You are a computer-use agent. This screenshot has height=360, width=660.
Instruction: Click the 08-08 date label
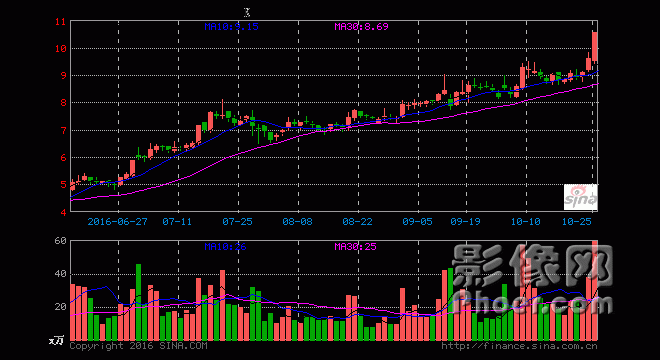pos(298,221)
